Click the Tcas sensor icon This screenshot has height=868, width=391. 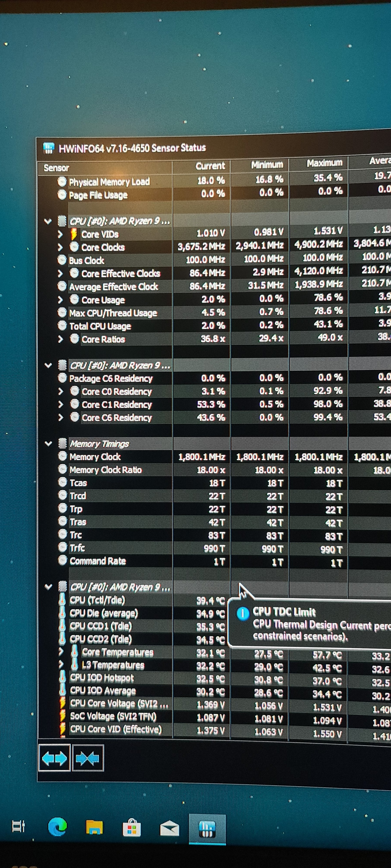63,482
